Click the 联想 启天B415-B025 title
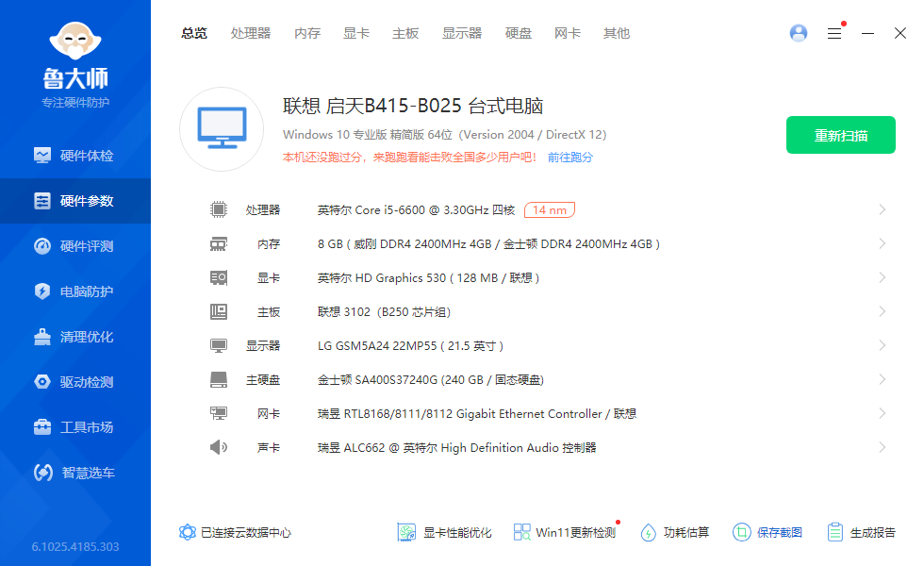This screenshot has height=566, width=924. click(413, 106)
